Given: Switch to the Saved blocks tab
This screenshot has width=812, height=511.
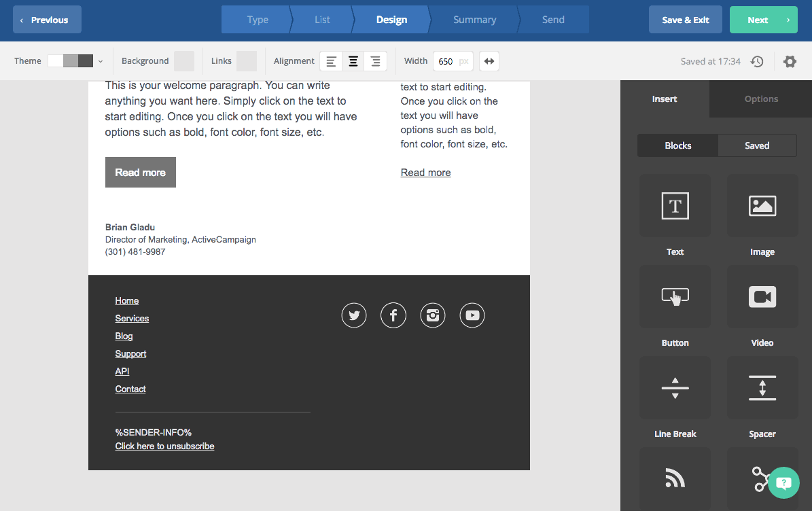Looking at the screenshot, I should click(x=756, y=145).
